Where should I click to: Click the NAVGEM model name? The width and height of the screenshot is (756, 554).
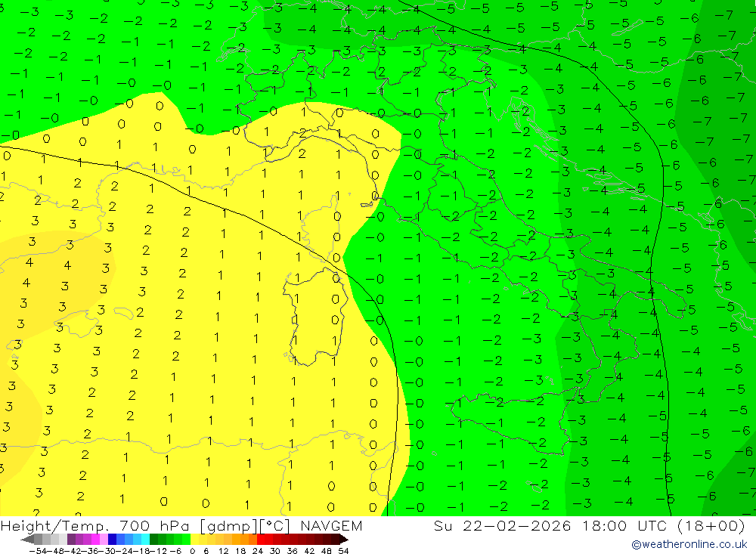[x=331, y=525]
